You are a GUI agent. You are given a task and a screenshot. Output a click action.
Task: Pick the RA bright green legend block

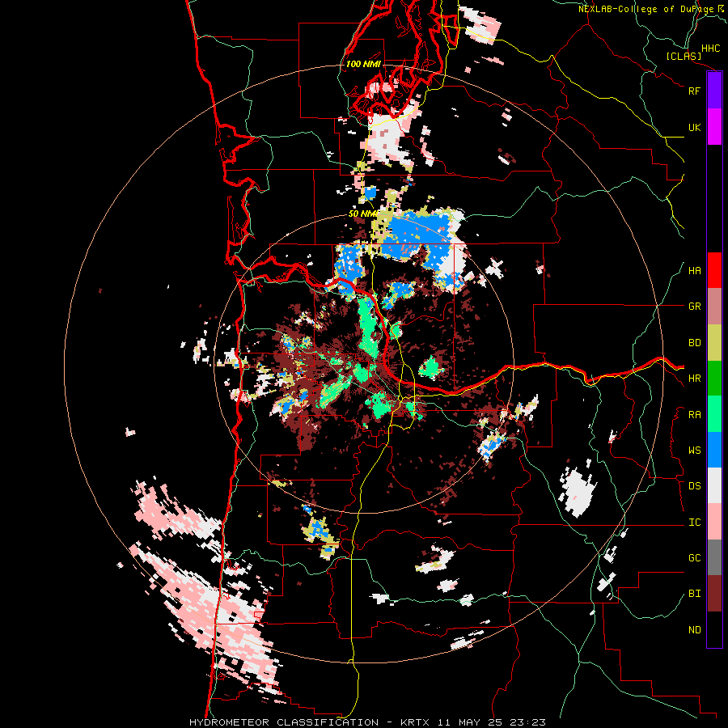pyautogui.click(x=714, y=414)
